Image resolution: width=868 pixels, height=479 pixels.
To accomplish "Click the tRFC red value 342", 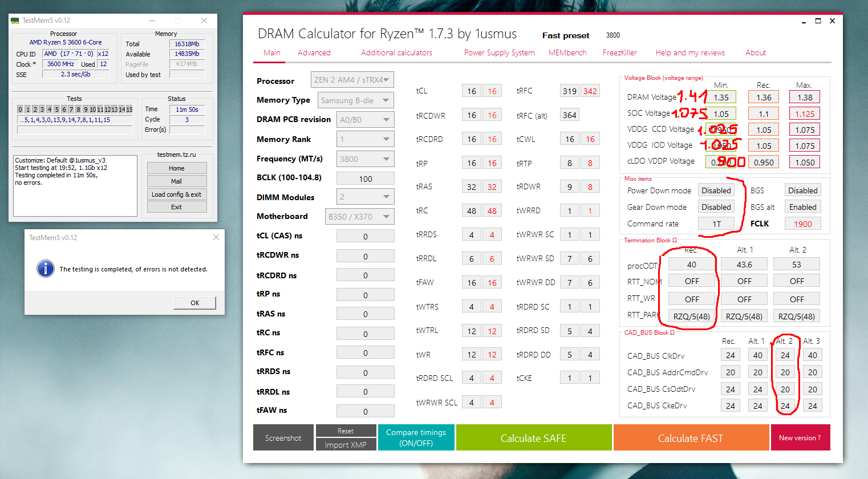I will pos(590,91).
